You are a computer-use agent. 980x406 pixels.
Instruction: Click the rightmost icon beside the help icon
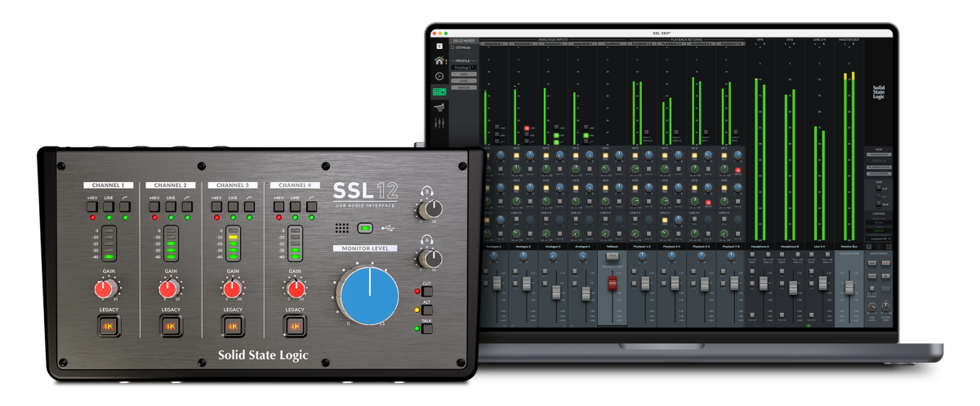(x=889, y=247)
